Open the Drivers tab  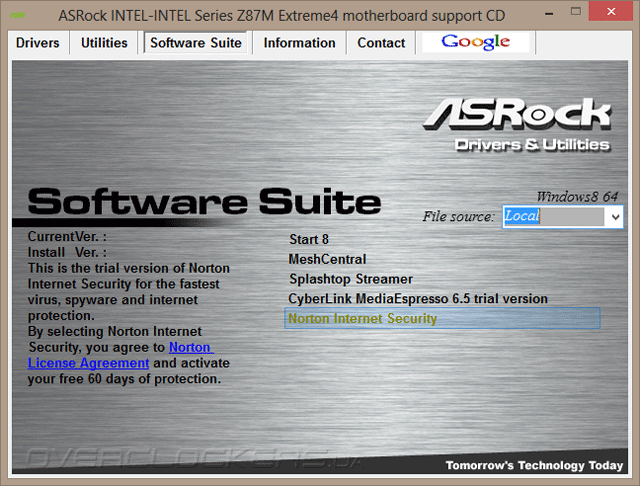coord(38,43)
